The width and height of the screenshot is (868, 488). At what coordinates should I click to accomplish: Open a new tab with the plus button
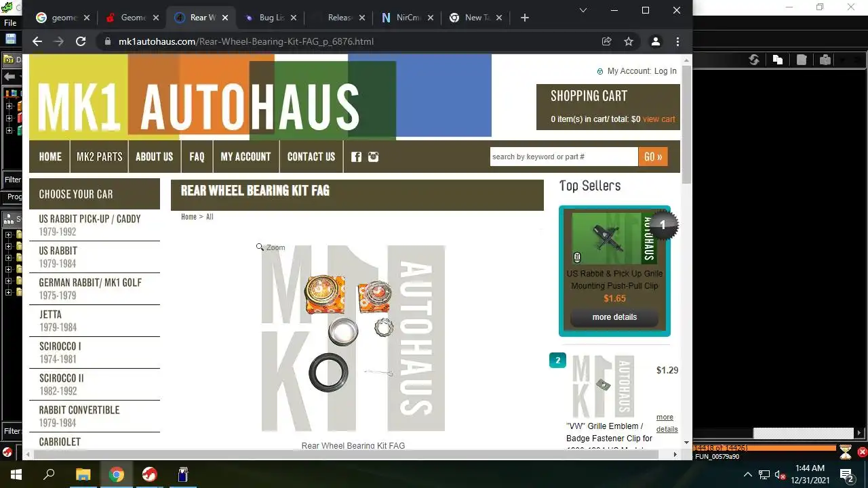coord(524,18)
